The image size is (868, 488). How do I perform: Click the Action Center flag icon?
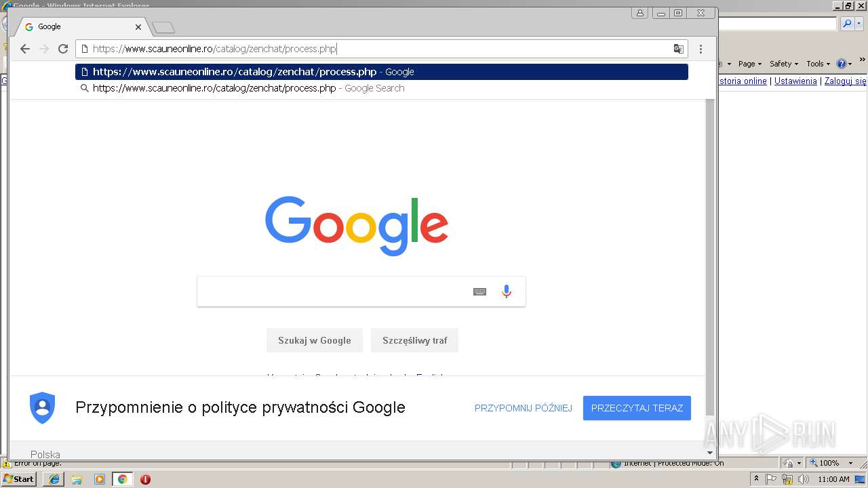pyautogui.click(x=772, y=479)
